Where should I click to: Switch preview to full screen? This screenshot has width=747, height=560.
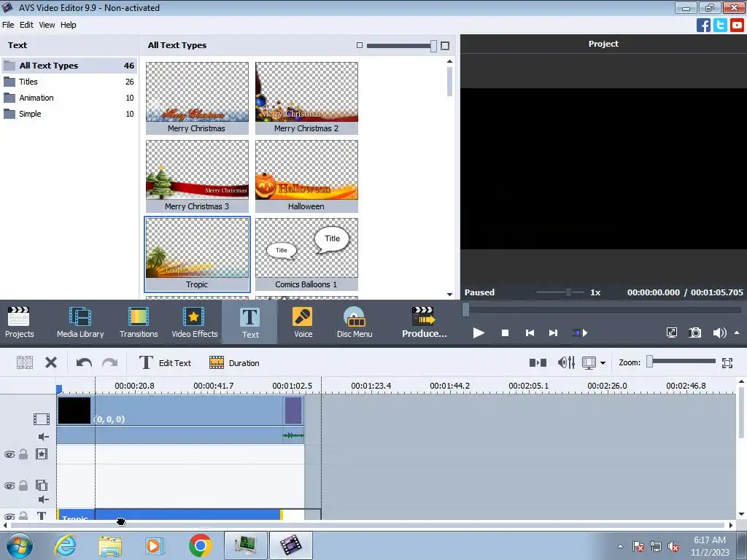tap(671, 332)
